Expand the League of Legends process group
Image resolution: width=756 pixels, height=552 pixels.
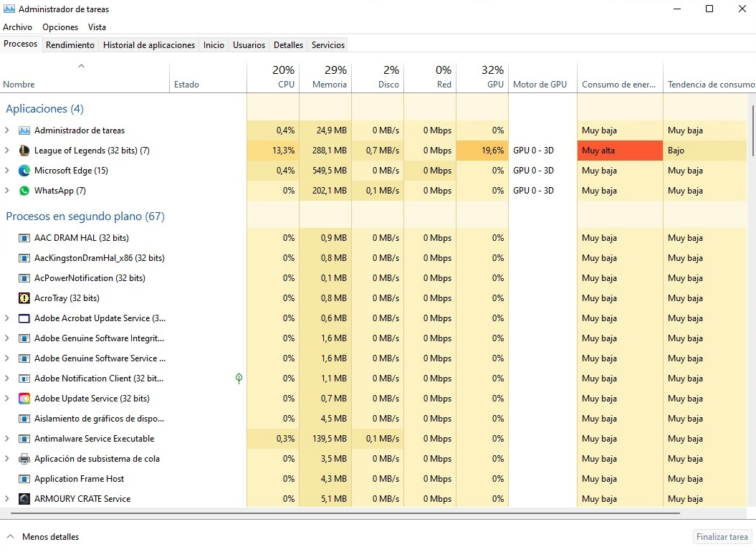pos(6,151)
